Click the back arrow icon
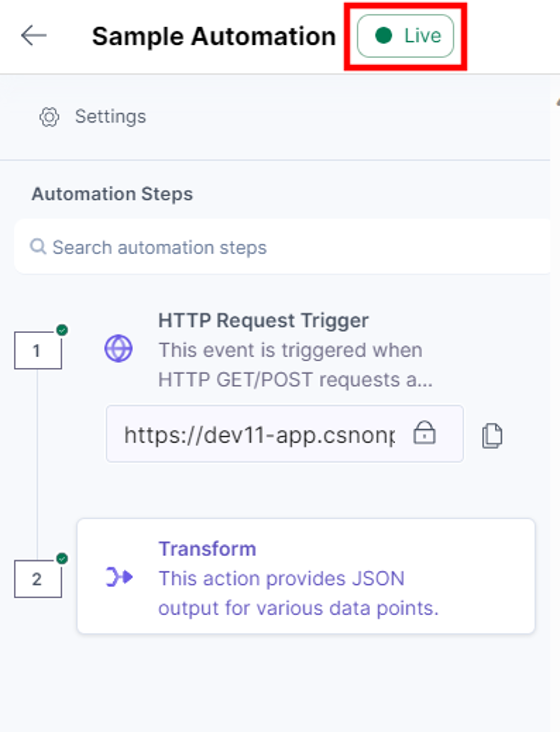Viewport: 560px width, 732px height. point(34,35)
